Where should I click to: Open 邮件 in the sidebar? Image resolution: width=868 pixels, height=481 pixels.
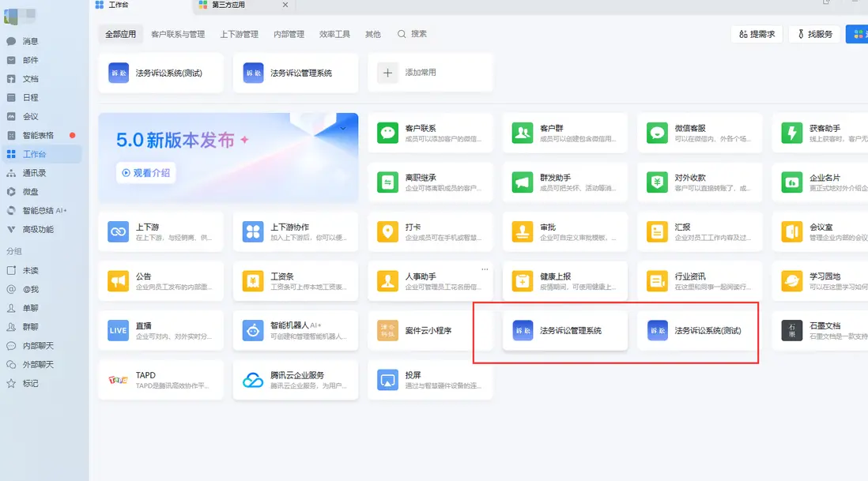pyautogui.click(x=31, y=60)
